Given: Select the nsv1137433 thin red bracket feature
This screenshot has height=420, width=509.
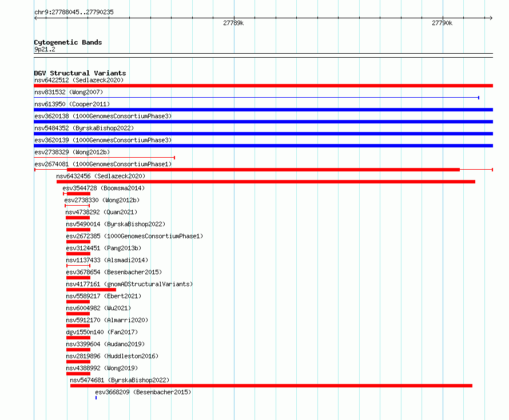Looking at the screenshot, I should click(78, 266).
